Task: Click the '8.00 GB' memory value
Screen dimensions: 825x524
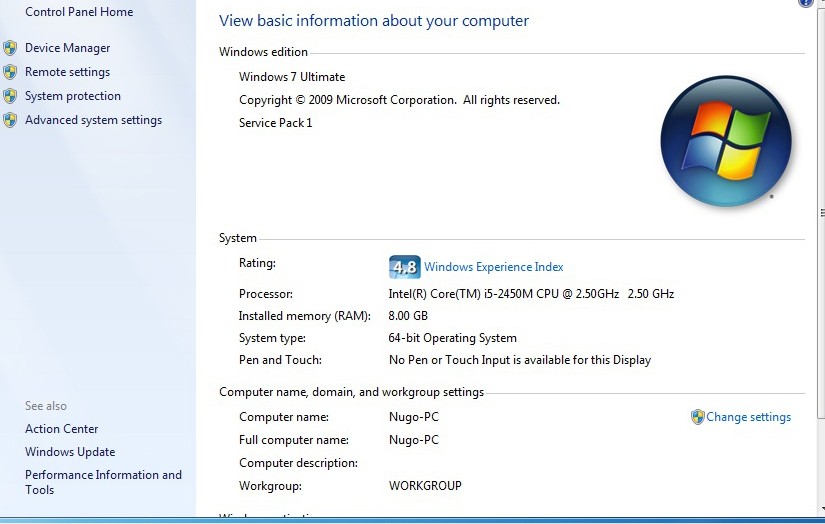Action: click(408, 316)
